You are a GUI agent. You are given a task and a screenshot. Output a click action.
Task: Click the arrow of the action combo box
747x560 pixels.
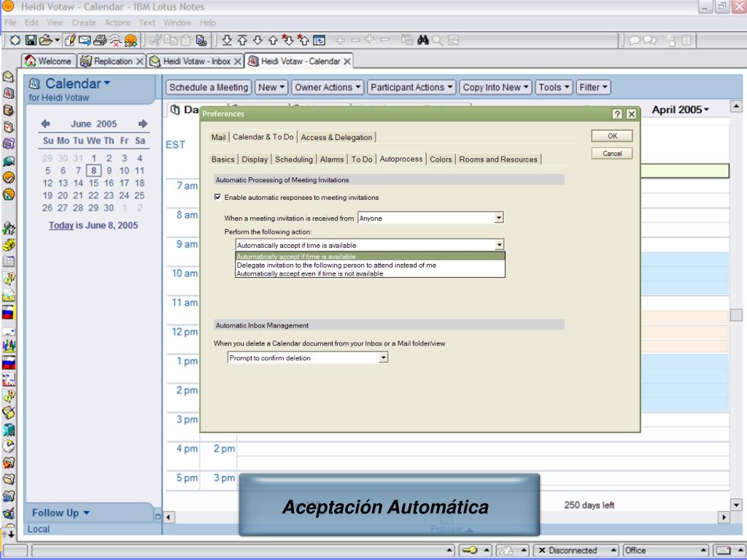pyautogui.click(x=499, y=245)
